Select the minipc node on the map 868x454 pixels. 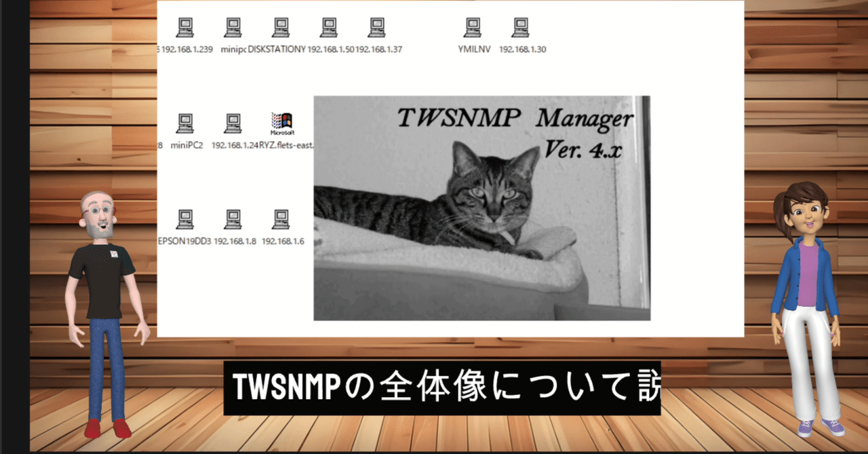tap(233, 27)
